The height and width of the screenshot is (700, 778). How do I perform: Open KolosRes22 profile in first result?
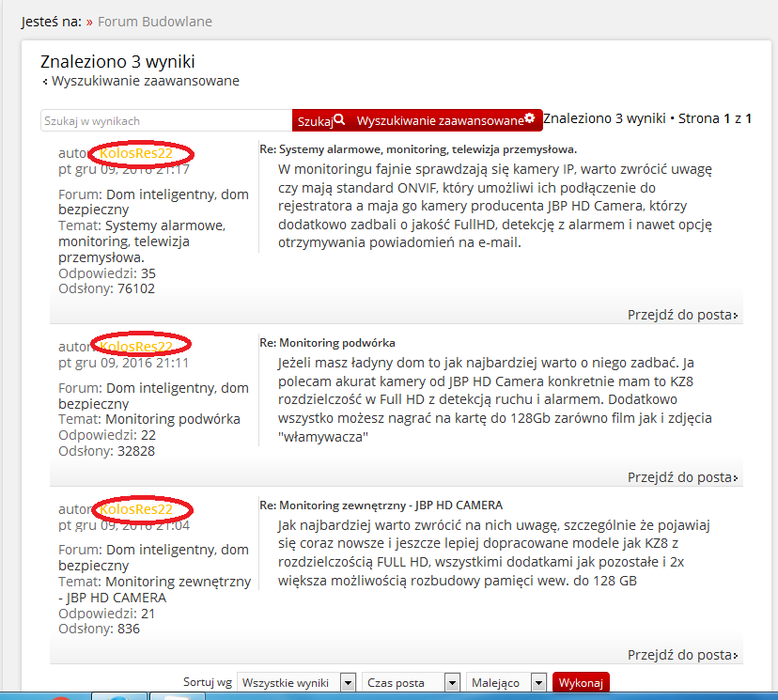[137, 153]
